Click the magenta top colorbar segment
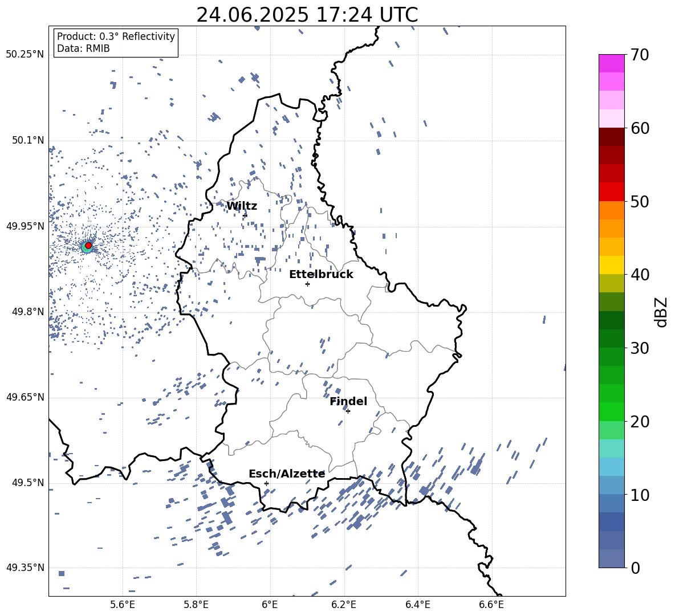This screenshot has width=675, height=616. [x=611, y=63]
